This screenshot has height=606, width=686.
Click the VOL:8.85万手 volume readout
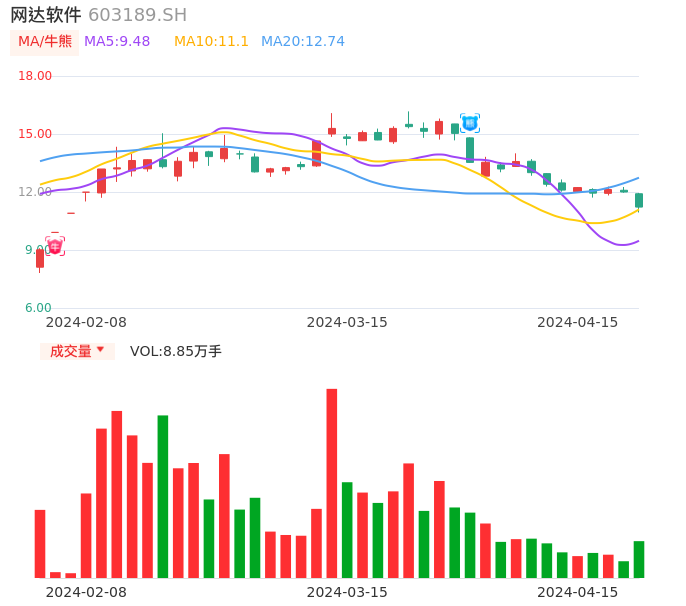[175, 351]
